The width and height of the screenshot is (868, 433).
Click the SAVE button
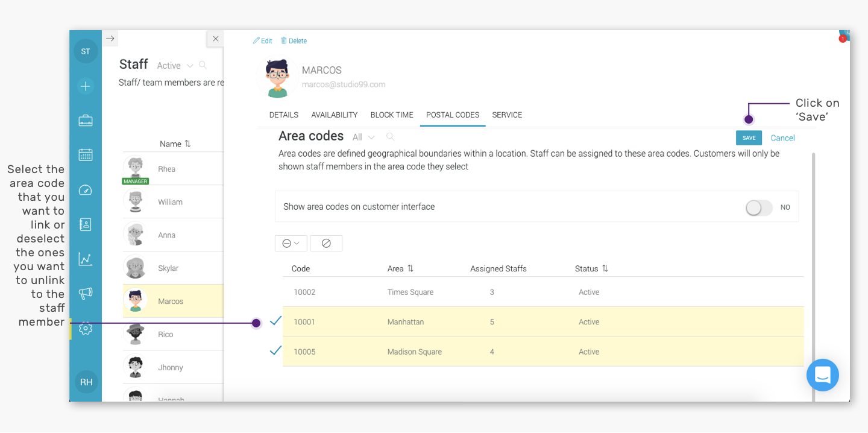click(749, 138)
